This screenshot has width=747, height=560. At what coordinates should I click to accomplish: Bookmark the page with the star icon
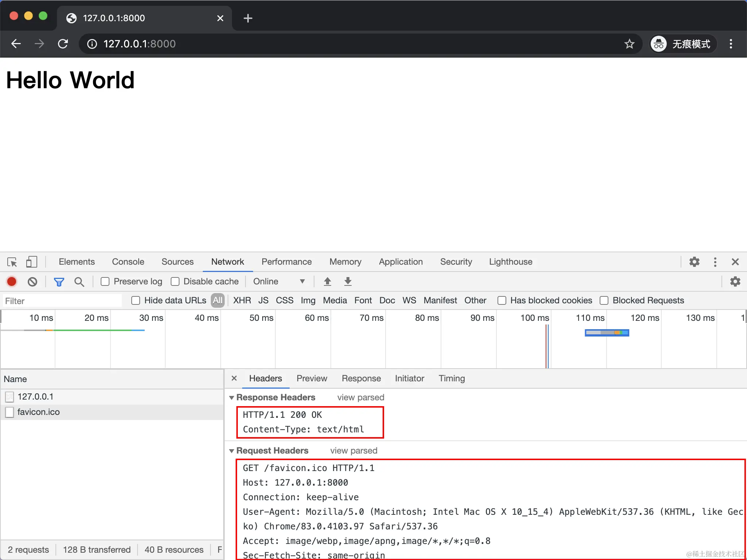pyautogui.click(x=630, y=44)
